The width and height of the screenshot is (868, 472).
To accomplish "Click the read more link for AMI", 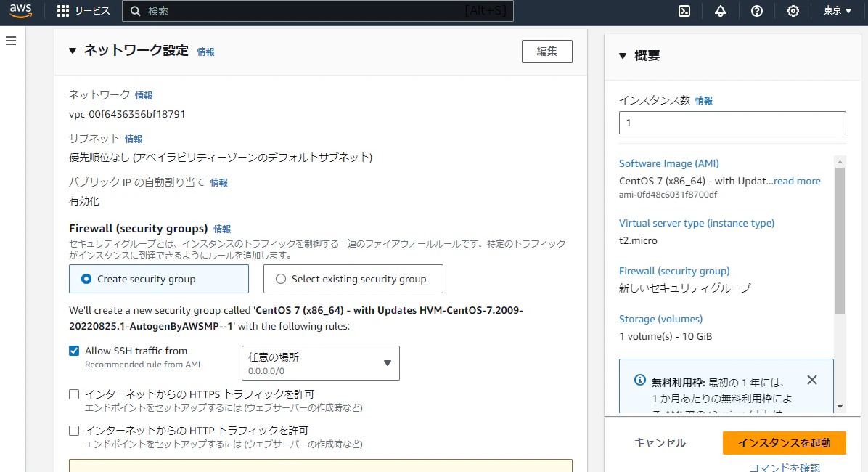I will click(x=797, y=181).
